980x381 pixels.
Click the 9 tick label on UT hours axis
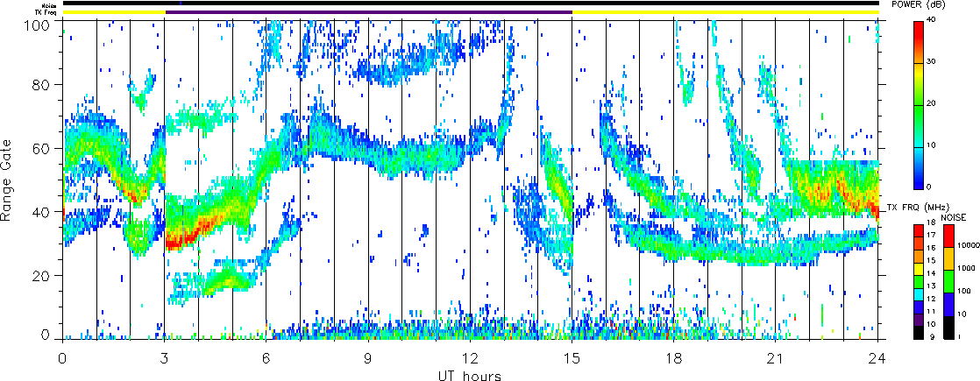coord(368,358)
